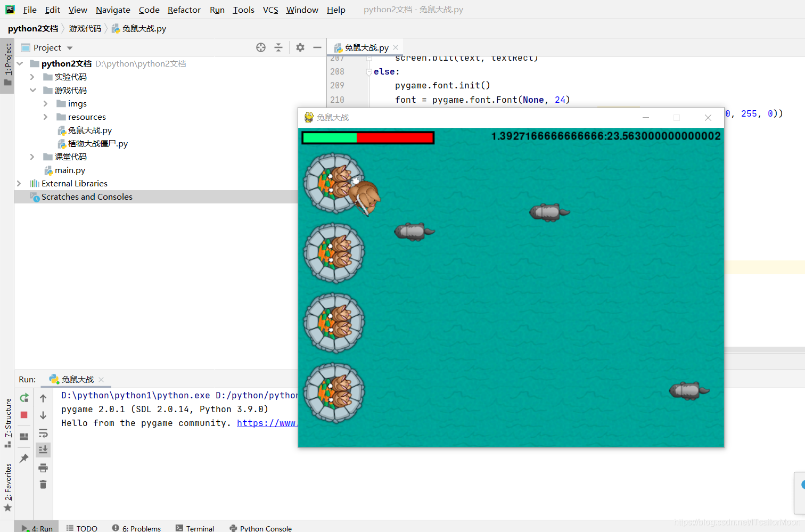Click the top castle in the game window

click(x=334, y=183)
